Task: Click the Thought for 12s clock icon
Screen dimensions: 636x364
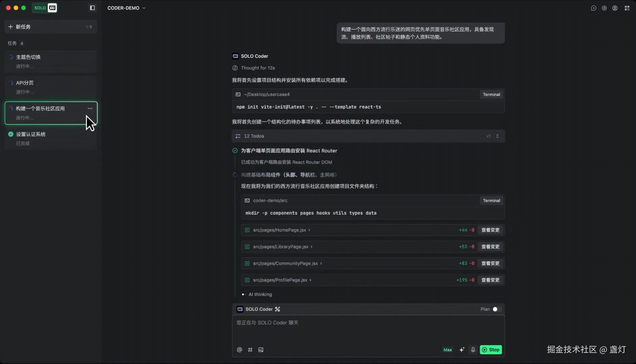Action: [235, 68]
